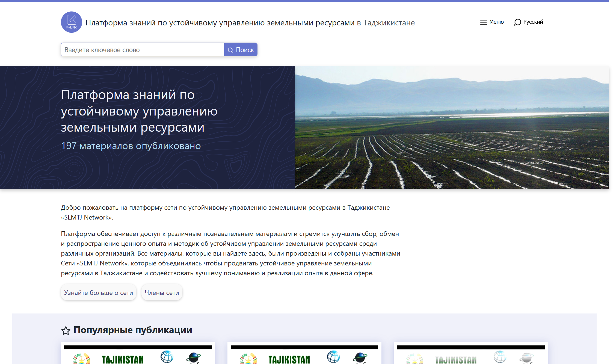Expand the Меню navigation
Screen dimensions: 616x364
click(x=496, y=22)
